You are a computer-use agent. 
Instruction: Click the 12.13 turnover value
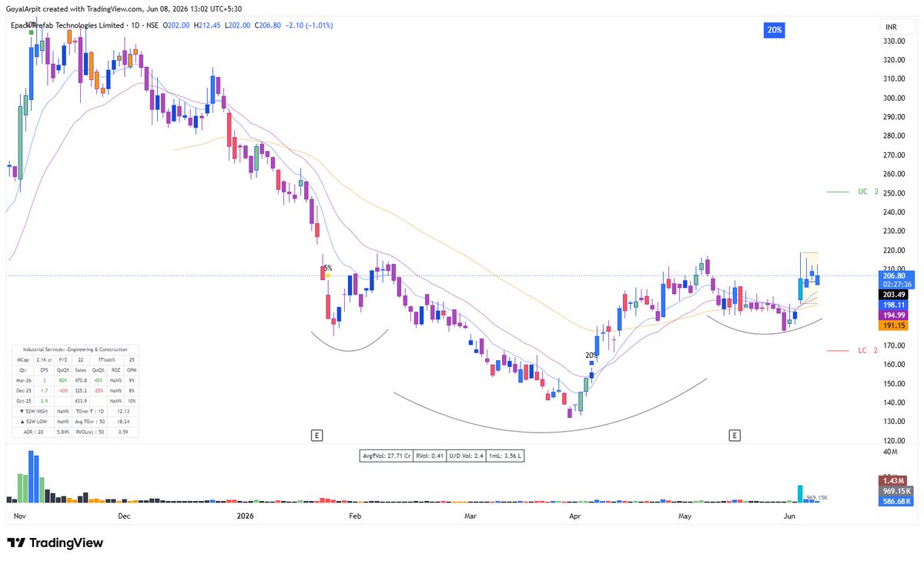tap(123, 412)
